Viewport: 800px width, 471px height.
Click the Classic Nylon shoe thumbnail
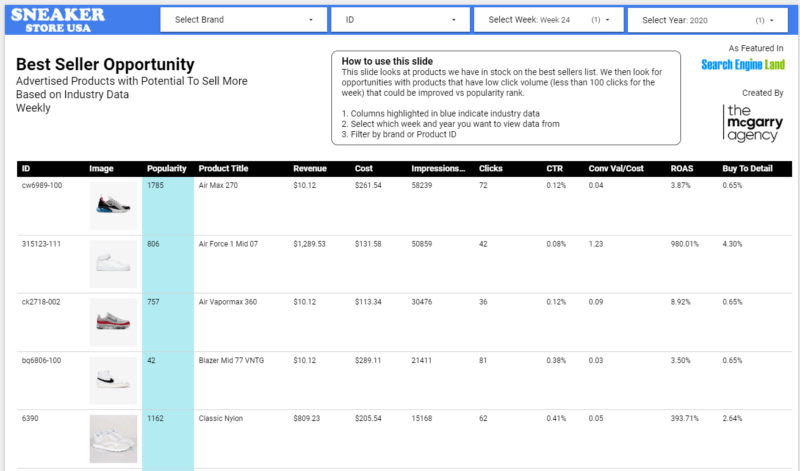(x=111, y=438)
